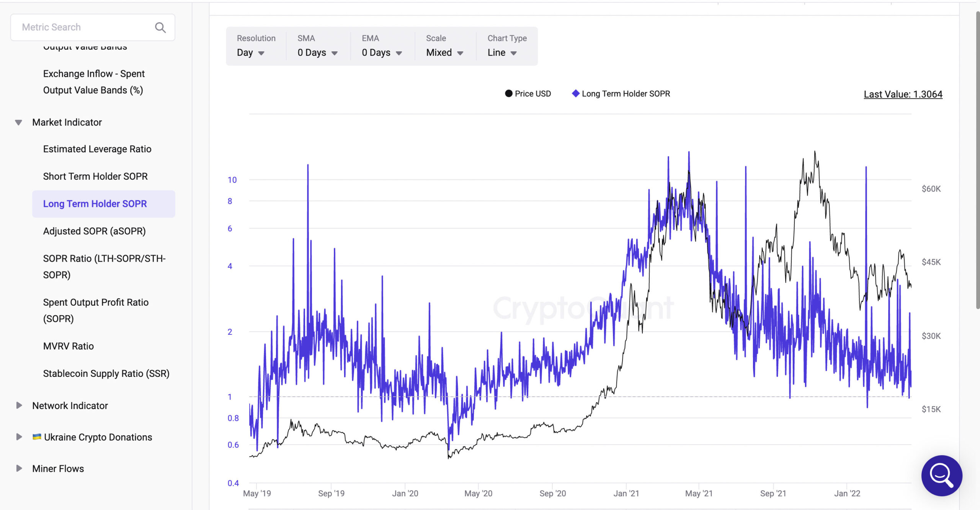The width and height of the screenshot is (980, 510).
Task: Click the $15K price axis label
Action: [x=931, y=409]
